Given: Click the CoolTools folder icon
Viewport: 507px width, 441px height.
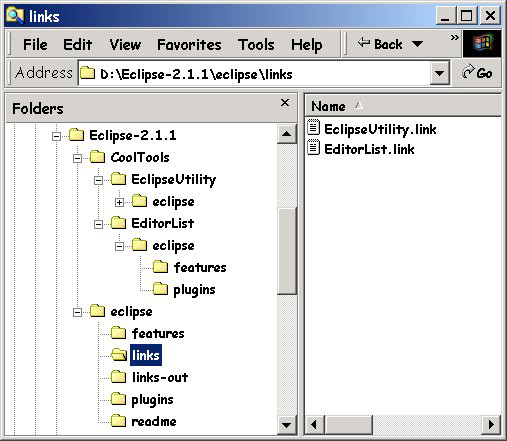Looking at the screenshot, I should 97,157.
